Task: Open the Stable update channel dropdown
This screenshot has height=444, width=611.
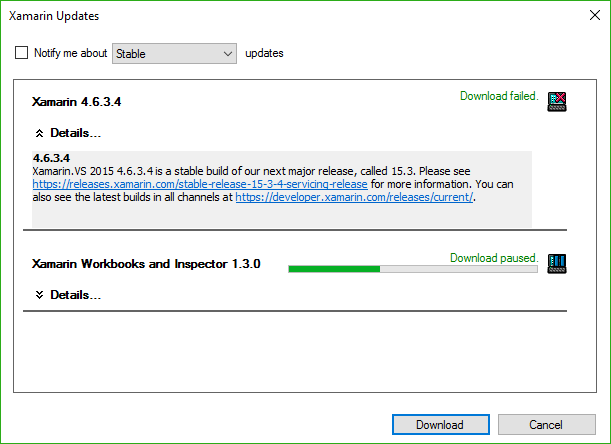Action: click(x=174, y=53)
